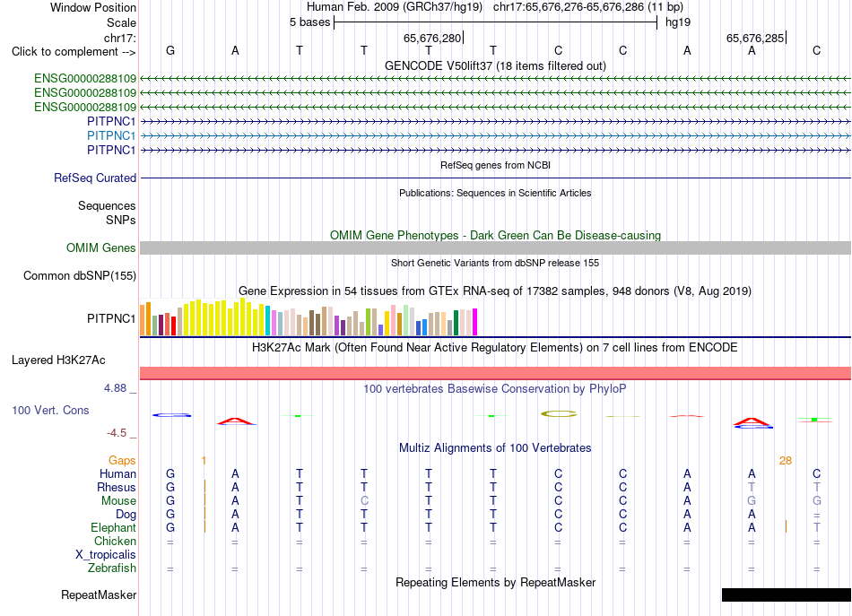The image size is (852, 616).
Task: Click the Sequences track label
Action: pos(107,206)
